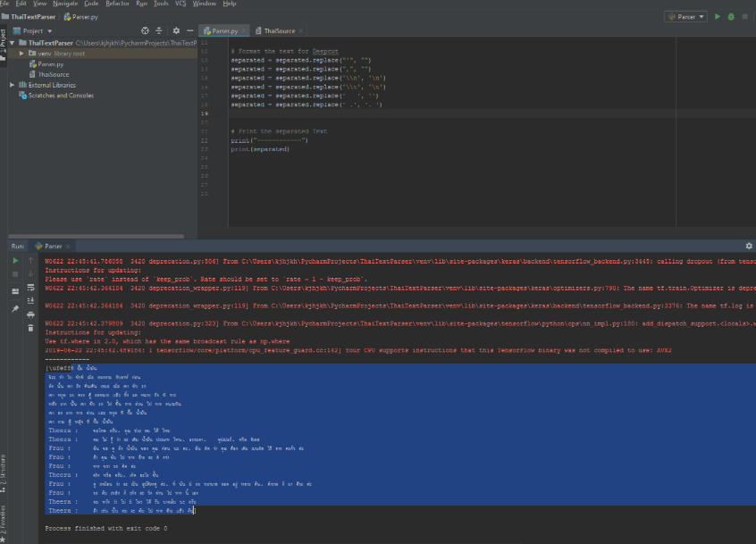Open the Code menu
This screenshot has height=544, width=756.
(x=91, y=4)
